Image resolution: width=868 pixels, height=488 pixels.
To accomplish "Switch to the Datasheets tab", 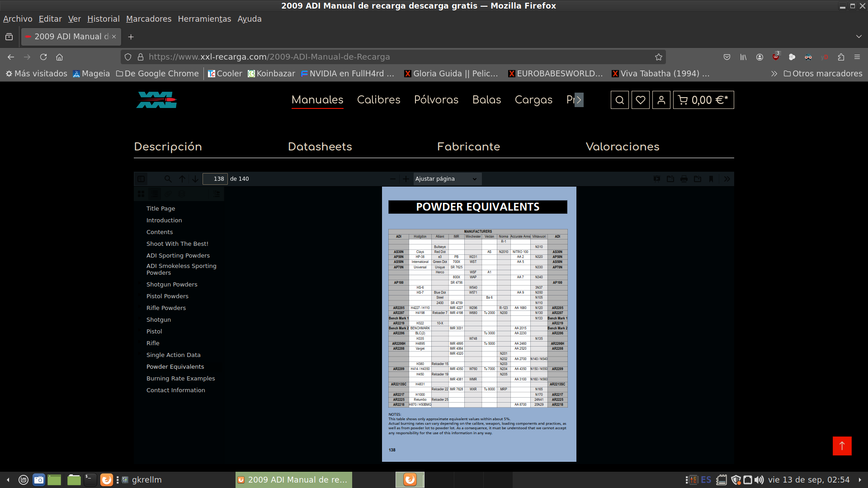I will pyautogui.click(x=320, y=147).
